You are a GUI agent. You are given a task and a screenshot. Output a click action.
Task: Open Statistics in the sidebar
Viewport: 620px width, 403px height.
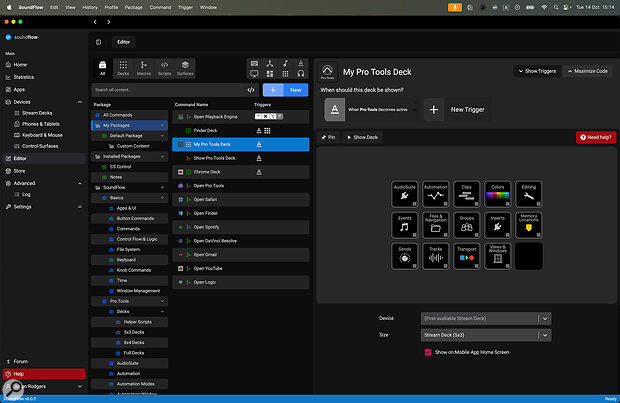(x=23, y=77)
